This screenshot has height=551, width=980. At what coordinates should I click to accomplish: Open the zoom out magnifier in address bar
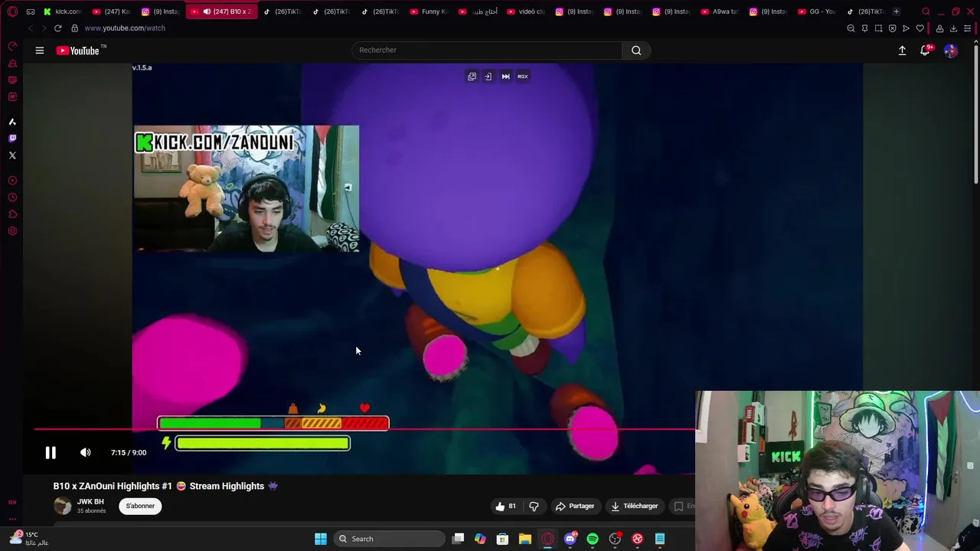click(x=851, y=28)
